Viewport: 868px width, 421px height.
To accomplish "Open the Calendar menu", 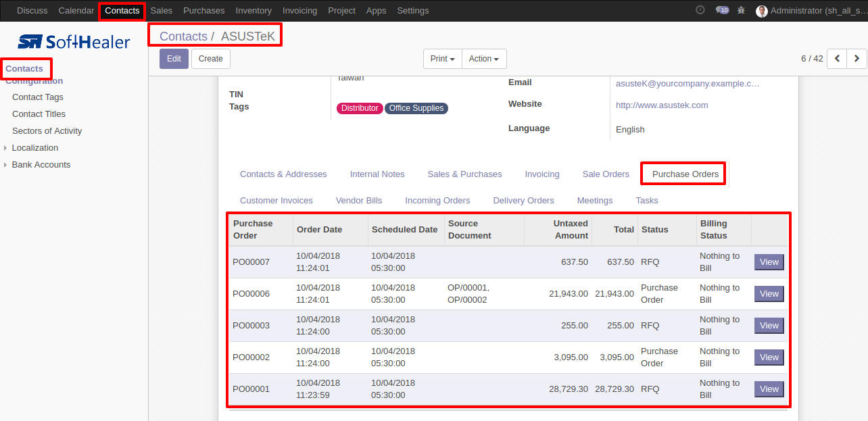I will click(76, 11).
